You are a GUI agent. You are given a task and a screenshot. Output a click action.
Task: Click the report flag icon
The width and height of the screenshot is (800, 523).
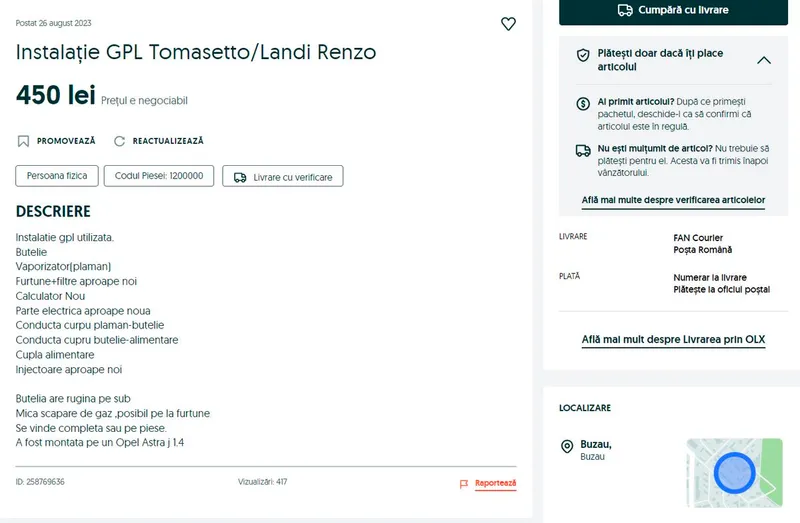[x=464, y=484]
